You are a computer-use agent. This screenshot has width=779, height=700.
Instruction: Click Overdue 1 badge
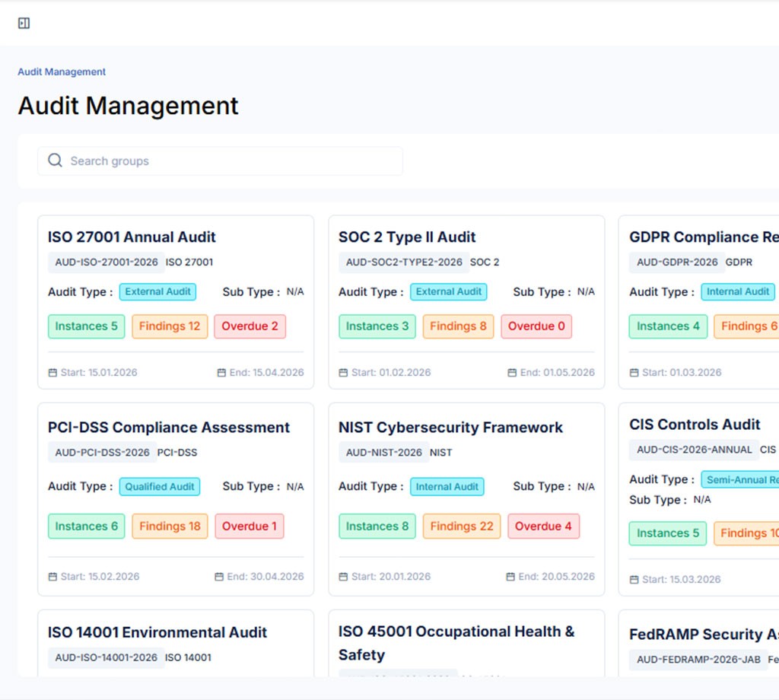click(x=250, y=526)
